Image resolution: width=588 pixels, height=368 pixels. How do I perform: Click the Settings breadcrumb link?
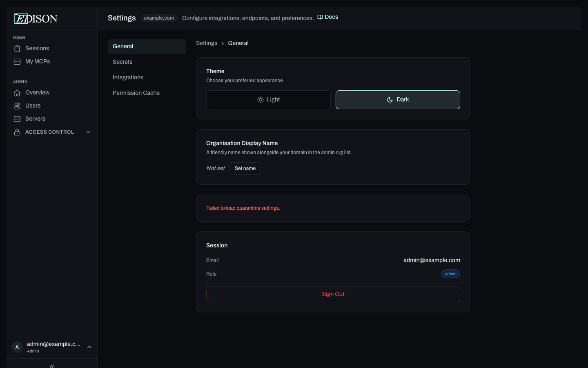(x=207, y=43)
